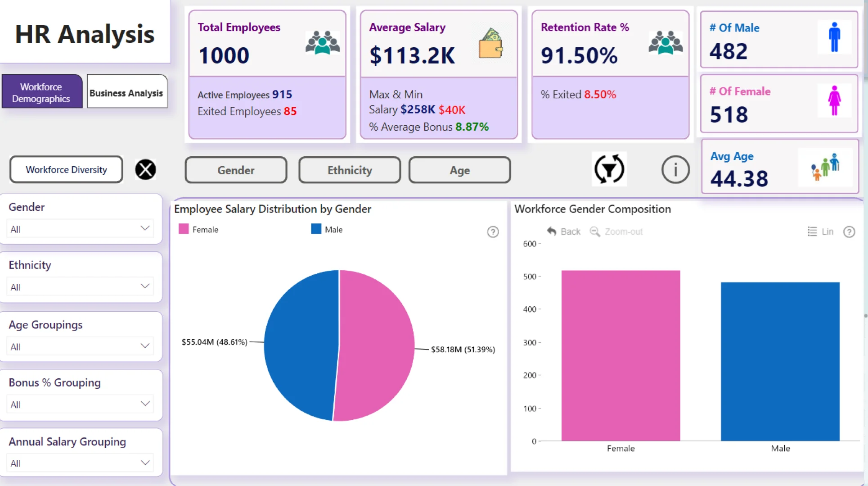Open the Gender filter dropdown
The height and width of the screenshot is (486, 868).
point(80,229)
